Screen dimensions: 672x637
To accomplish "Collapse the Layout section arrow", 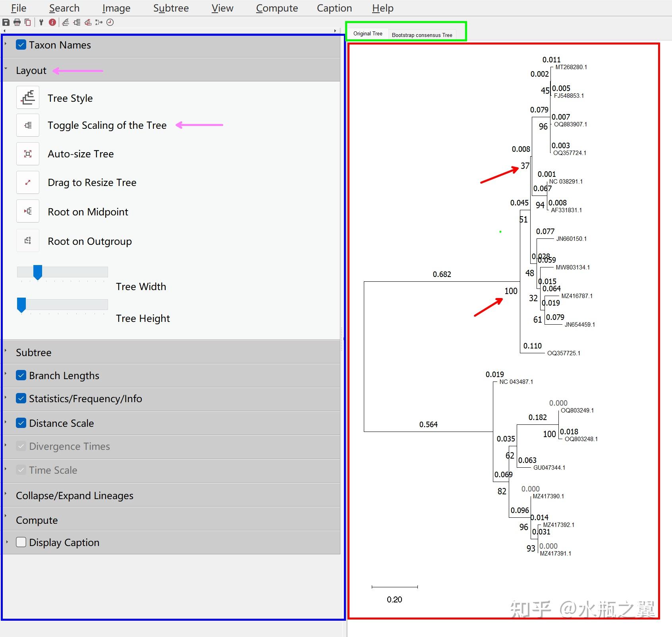I will click(6, 68).
